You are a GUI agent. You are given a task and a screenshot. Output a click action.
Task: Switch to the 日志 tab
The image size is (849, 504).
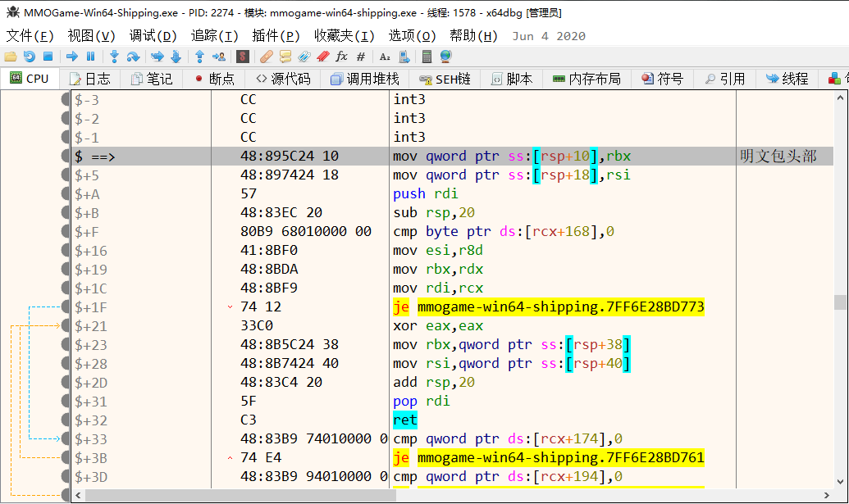click(90, 79)
